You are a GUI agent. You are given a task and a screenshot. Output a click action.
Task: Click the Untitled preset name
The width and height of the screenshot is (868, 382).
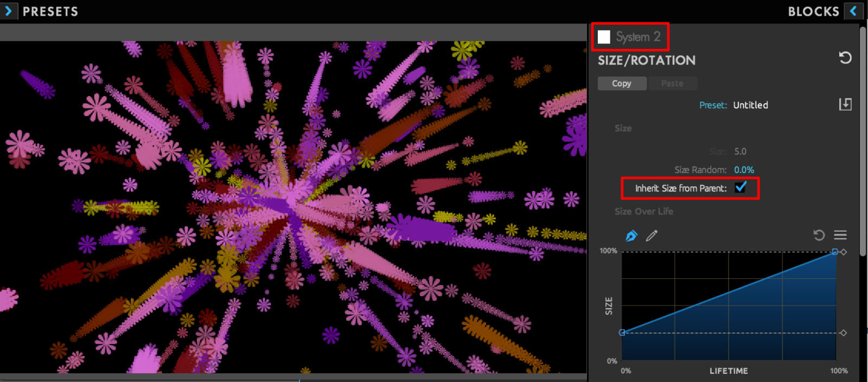pyautogui.click(x=750, y=105)
